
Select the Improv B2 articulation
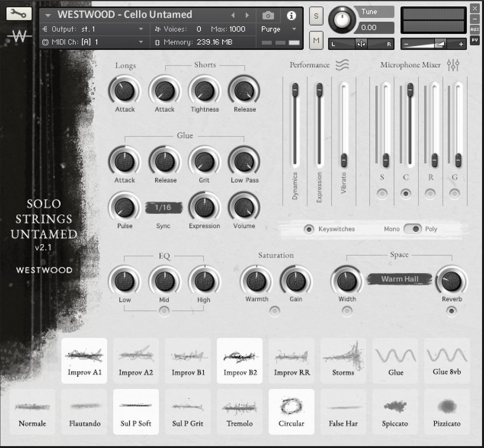coord(240,360)
